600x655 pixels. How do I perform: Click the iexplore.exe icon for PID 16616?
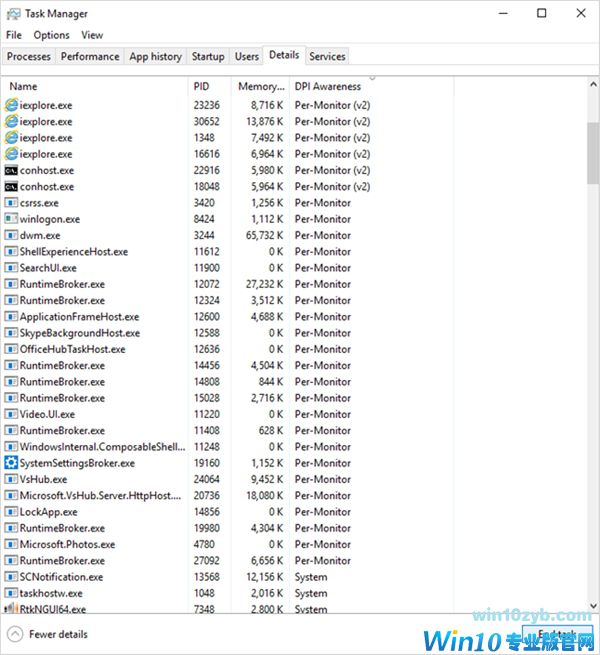[x=11, y=154]
